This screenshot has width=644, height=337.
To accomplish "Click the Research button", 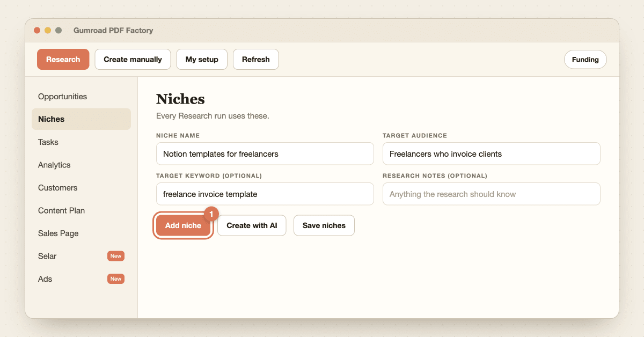I will (x=63, y=60).
